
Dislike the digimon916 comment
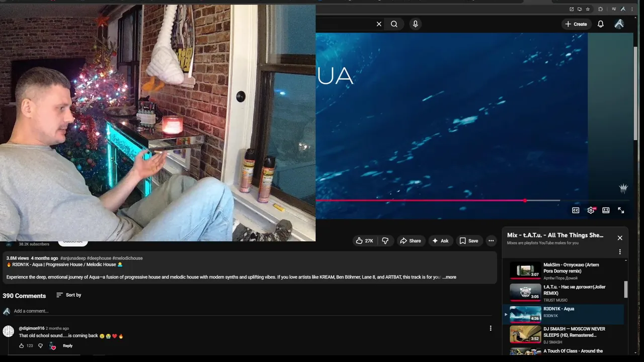coord(41,346)
